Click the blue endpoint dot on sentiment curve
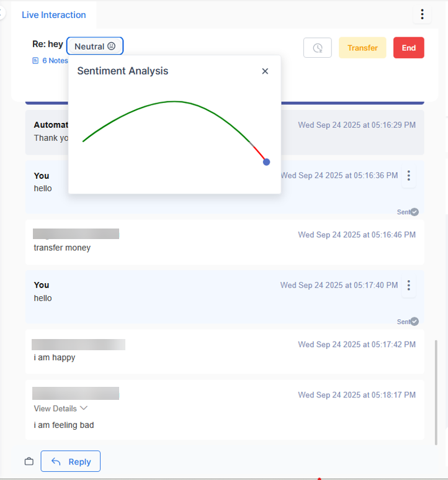This screenshot has width=448, height=480. (x=266, y=162)
